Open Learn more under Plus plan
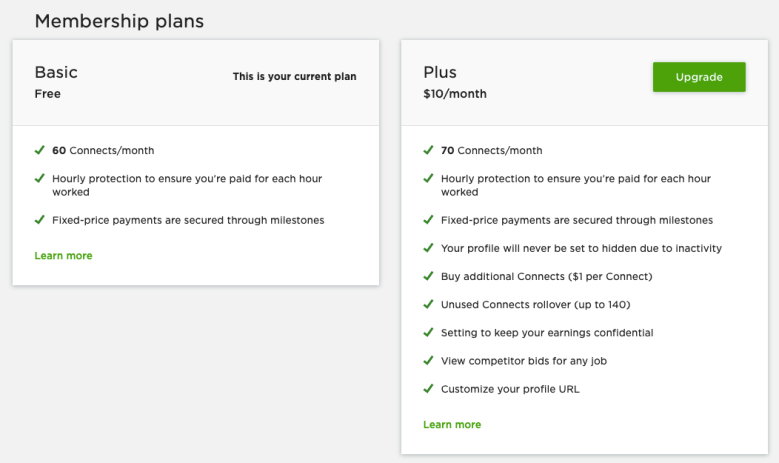Viewport: 779px width, 463px height. tap(452, 425)
